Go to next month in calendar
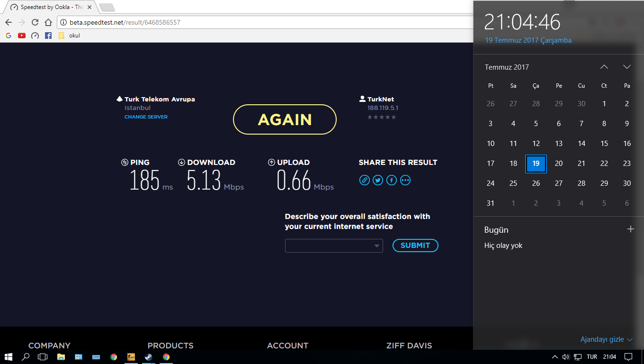Screen dimensions: 644x364 [x=626, y=67]
